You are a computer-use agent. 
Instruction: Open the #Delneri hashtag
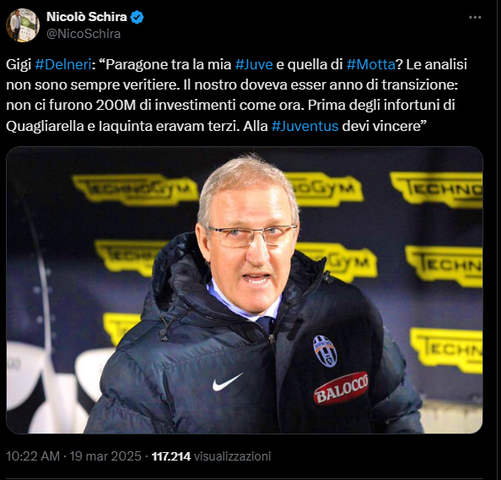(63, 64)
